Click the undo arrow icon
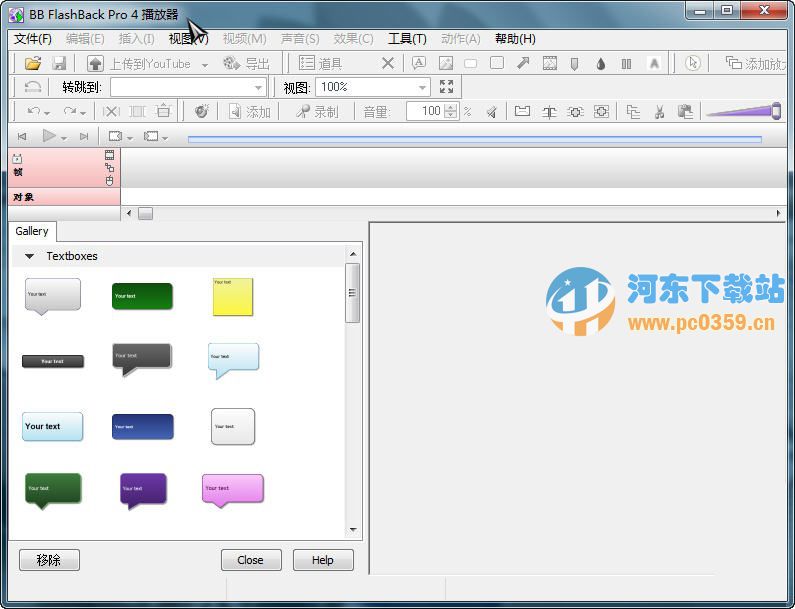This screenshot has height=609, width=795. (x=33, y=111)
